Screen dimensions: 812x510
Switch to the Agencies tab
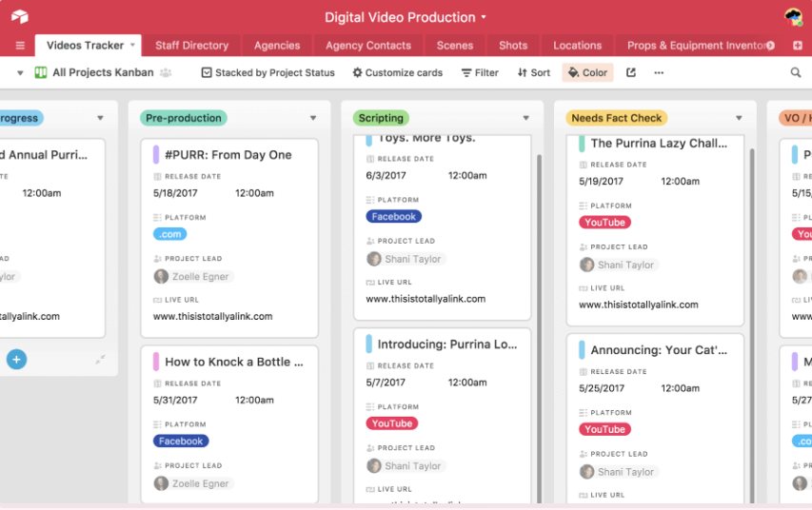coord(277,46)
